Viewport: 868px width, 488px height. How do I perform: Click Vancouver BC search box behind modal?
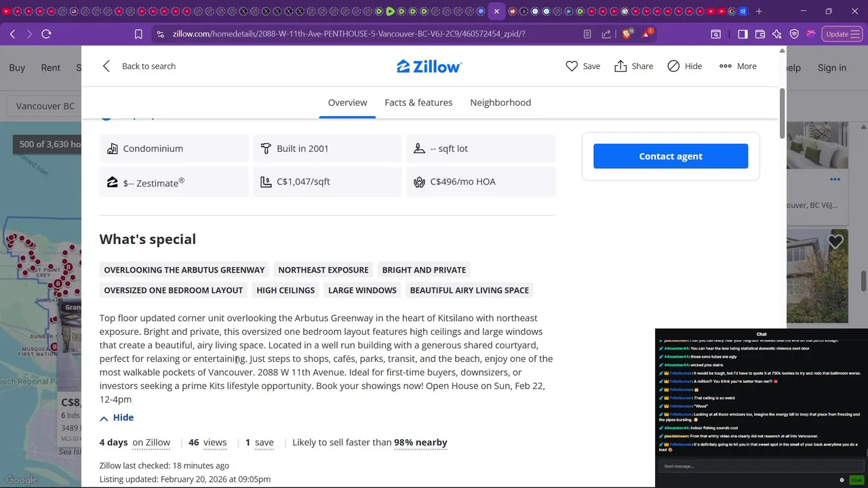click(44, 106)
